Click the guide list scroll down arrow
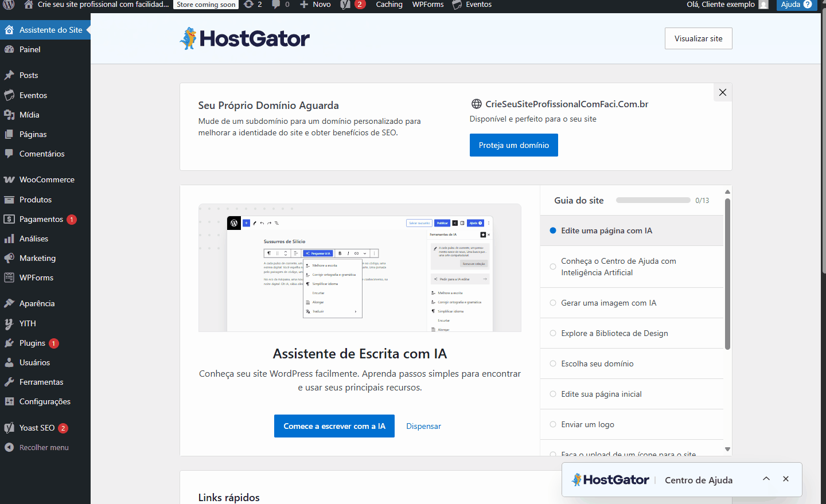 click(727, 450)
